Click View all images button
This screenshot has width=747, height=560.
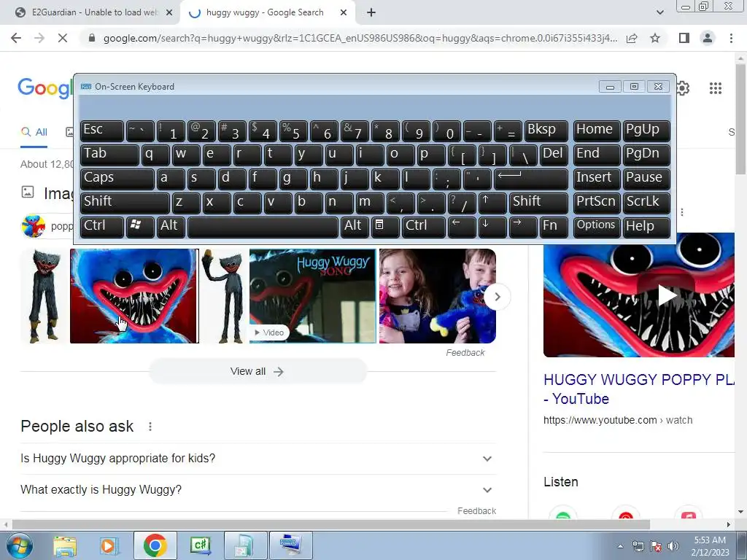point(258,371)
